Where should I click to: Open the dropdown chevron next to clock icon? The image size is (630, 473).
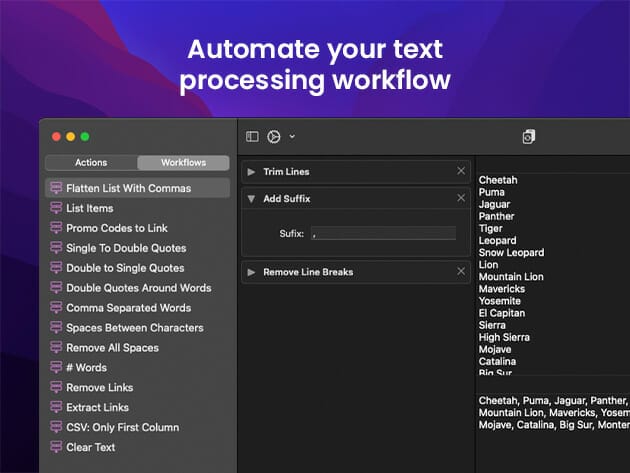[x=292, y=136]
